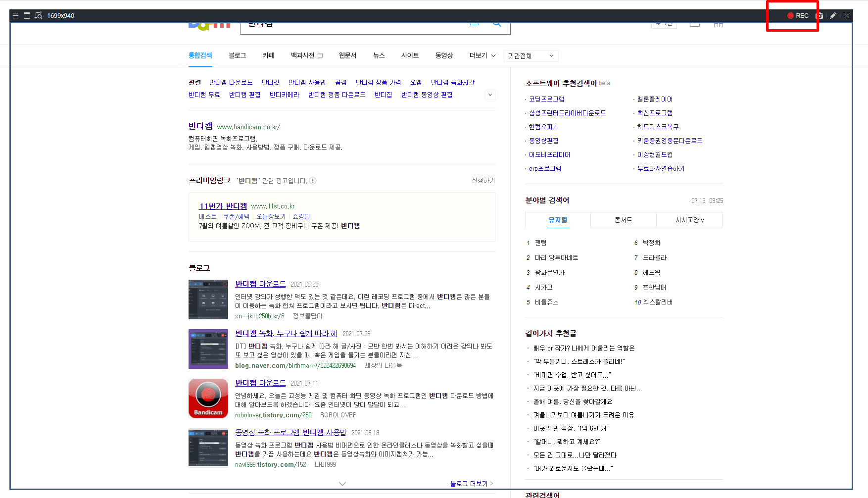Screen dimensions: 868x498
Task: Open the 동영상 search tab
Action: click(444, 55)
